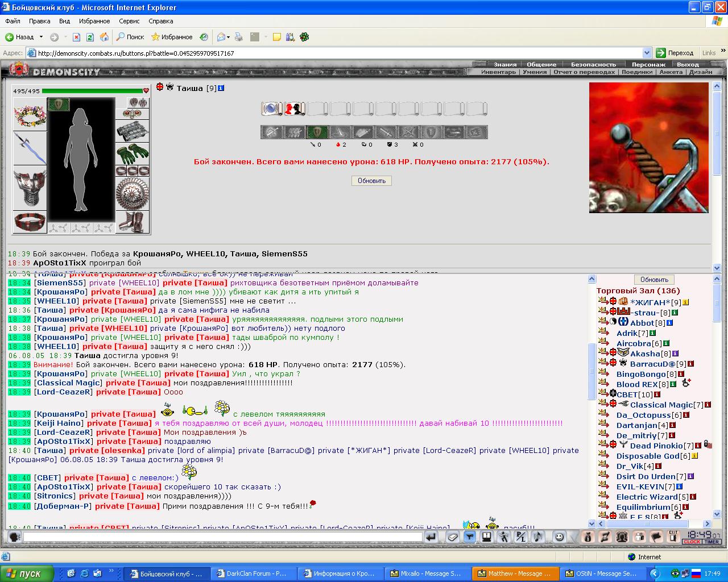Click the Переход go button
This screenshot has width=728, height=582.
click(x=675, y=53)
